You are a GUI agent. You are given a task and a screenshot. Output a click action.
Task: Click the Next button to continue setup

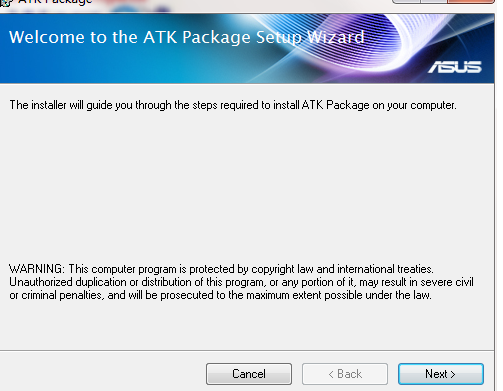pos(441,374)
